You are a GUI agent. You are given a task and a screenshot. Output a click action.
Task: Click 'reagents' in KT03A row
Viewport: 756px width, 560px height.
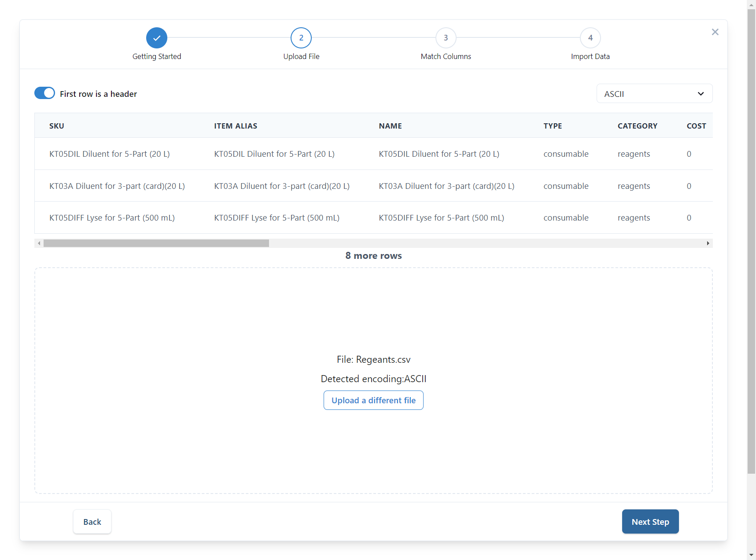pos(634,186)
